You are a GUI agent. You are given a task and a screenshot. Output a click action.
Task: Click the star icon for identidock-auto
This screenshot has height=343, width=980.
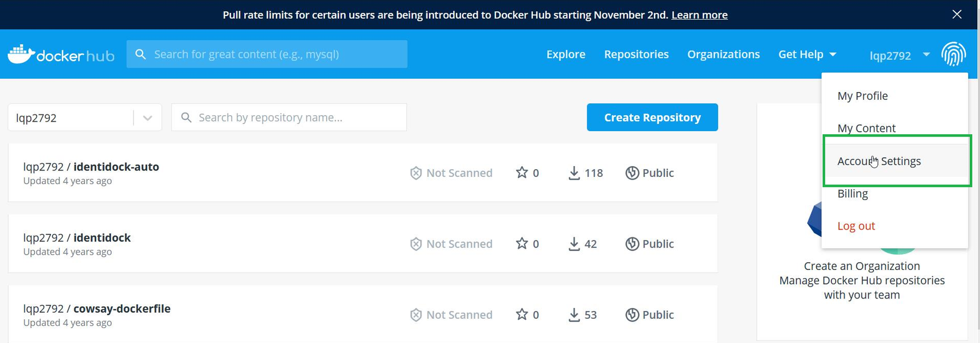coord(521,173)
